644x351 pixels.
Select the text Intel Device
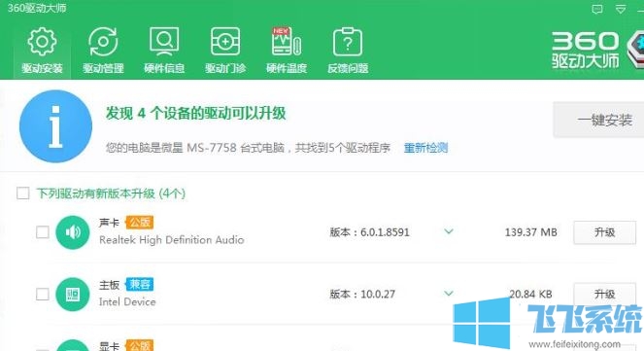[127, 301]
